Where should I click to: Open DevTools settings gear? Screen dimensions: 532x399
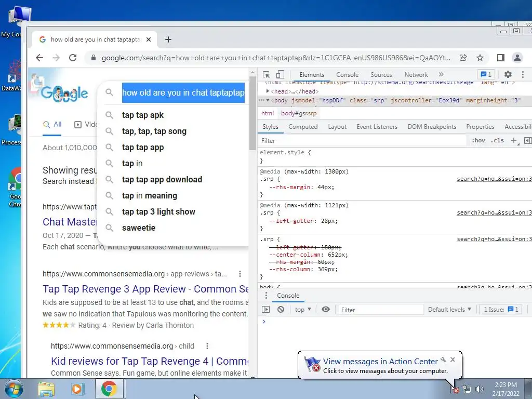(x=508, y=74)
